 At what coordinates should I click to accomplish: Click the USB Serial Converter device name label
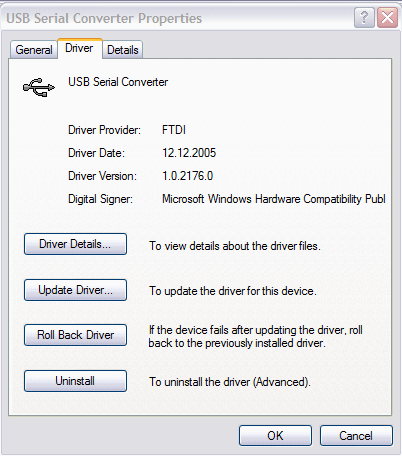[118, 82]
